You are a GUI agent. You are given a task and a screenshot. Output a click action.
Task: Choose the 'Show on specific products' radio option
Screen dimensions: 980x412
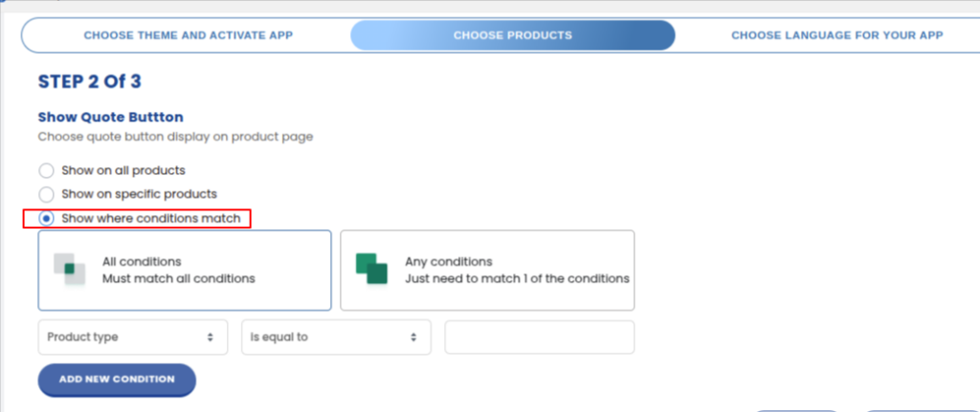[x=46, y=194]
